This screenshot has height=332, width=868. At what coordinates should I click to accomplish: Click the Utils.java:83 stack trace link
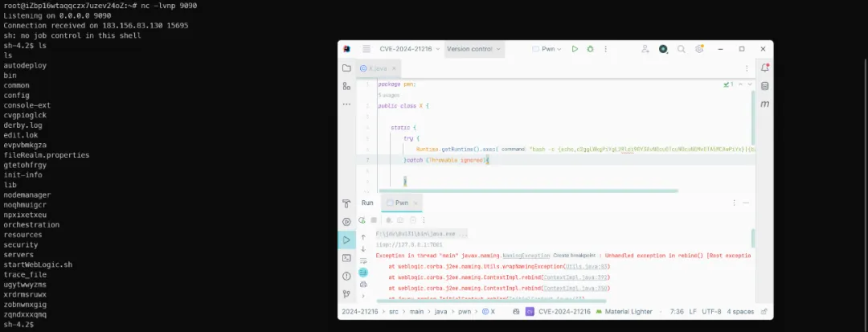click(593, 266)
